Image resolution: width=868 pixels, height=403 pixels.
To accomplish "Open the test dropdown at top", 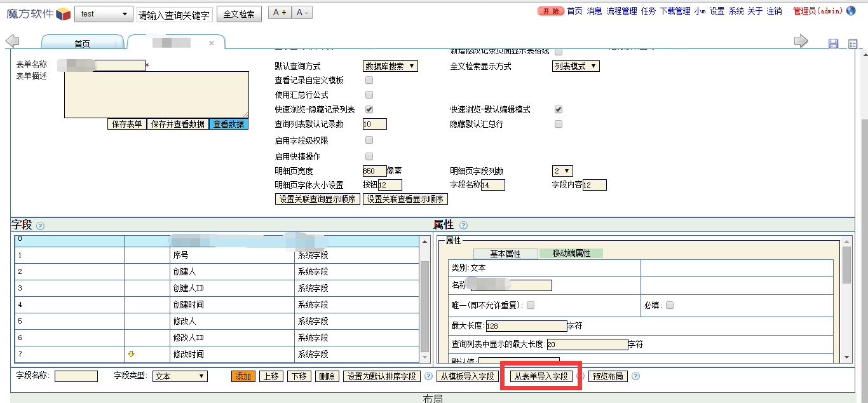I will pyautogui.click(x=104, y=14).
